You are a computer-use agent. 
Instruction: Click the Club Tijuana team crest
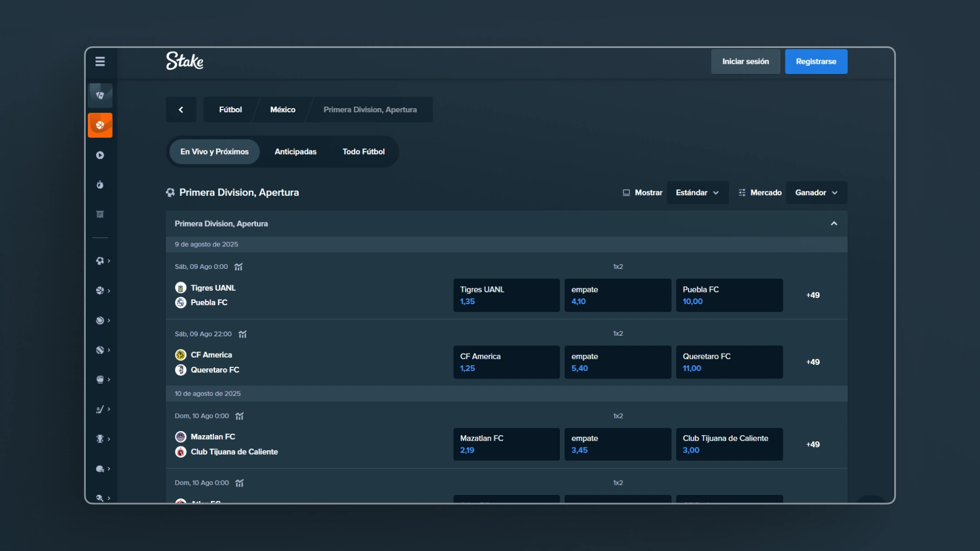pyautogui.click(x=181, y=452)
